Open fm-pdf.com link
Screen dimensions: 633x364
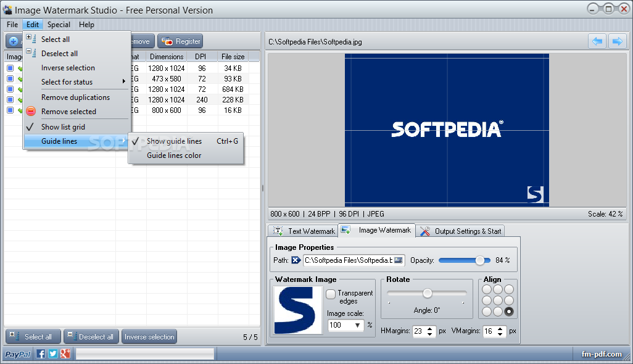(x=602, y=354)
